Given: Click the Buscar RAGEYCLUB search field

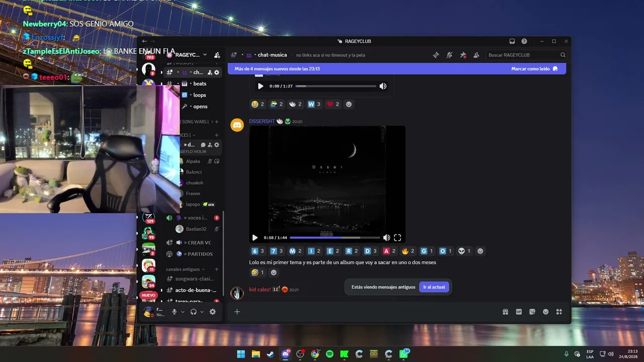Looking at the screenshot, I should click(527, 55).
